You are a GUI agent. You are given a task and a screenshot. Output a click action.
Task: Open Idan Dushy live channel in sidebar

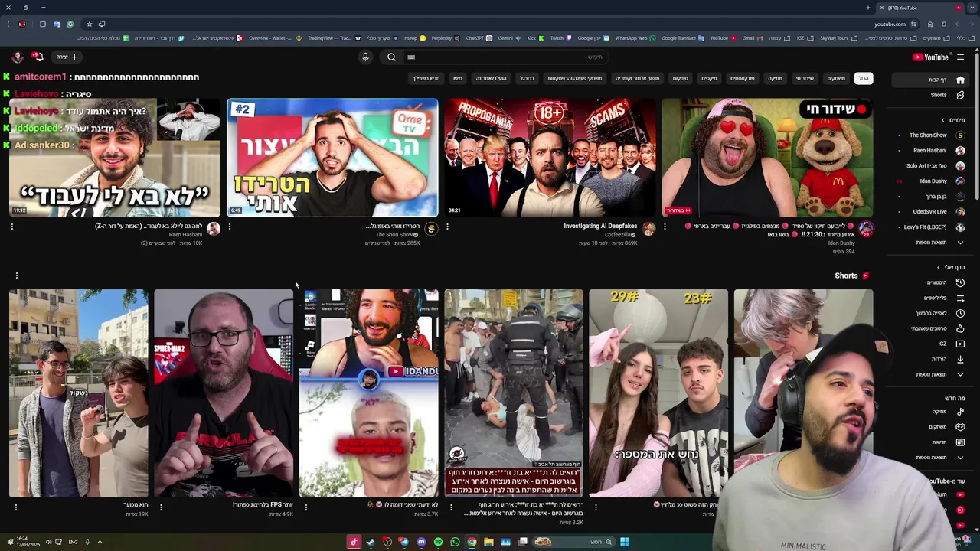pyautogui.click(x=931, y=181)
